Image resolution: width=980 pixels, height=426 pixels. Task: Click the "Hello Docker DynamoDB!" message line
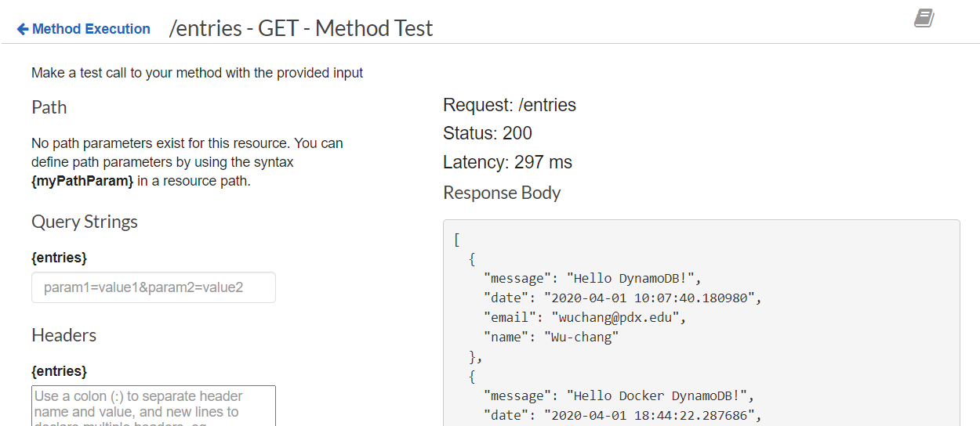point(619,395)
